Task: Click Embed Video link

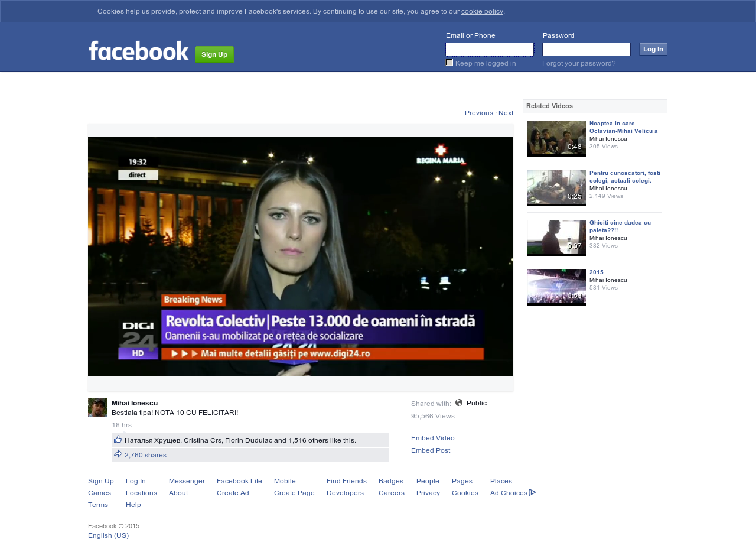Action: coord(433,438)
